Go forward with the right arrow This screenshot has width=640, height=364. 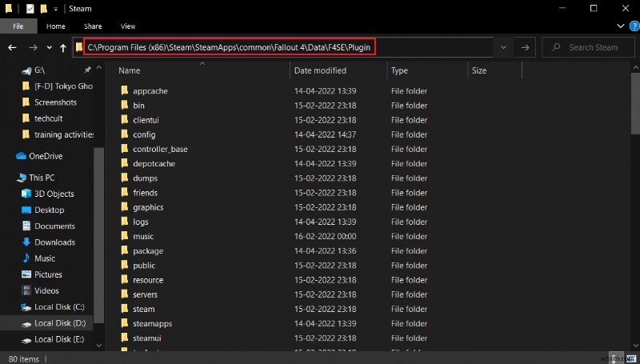(x=34, y=48)
